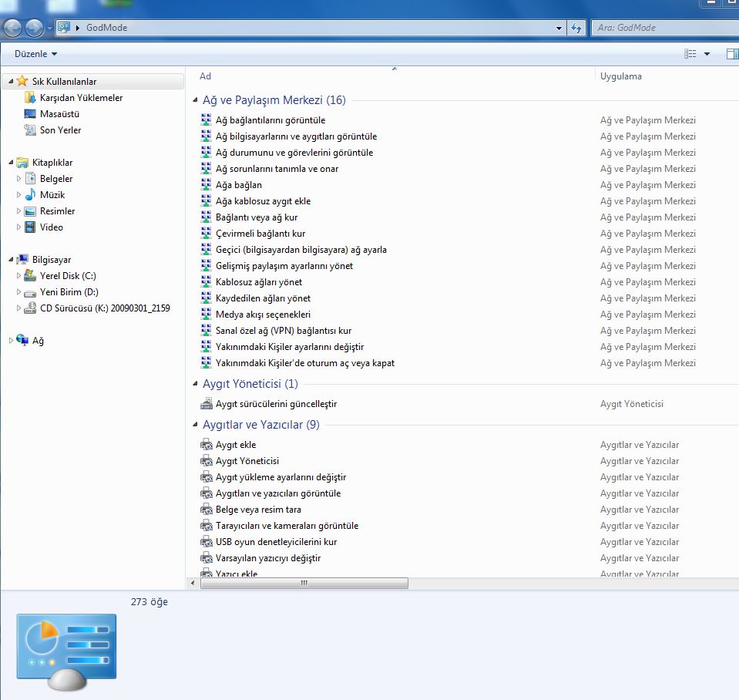The image size is (739, 700).
Task: Click the horizontal scrollbar left arrow
Action: 193,583
